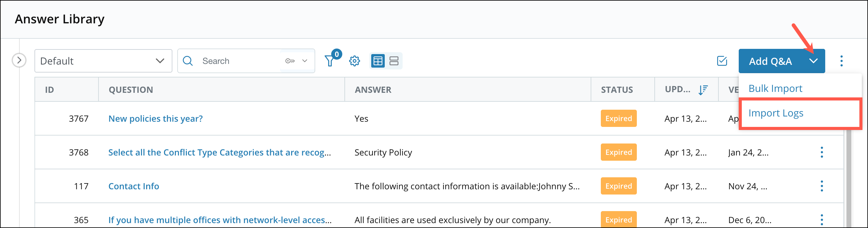This screenshot has width=868, height=228.
Task: Switch to table grid view
Action: 378,61
